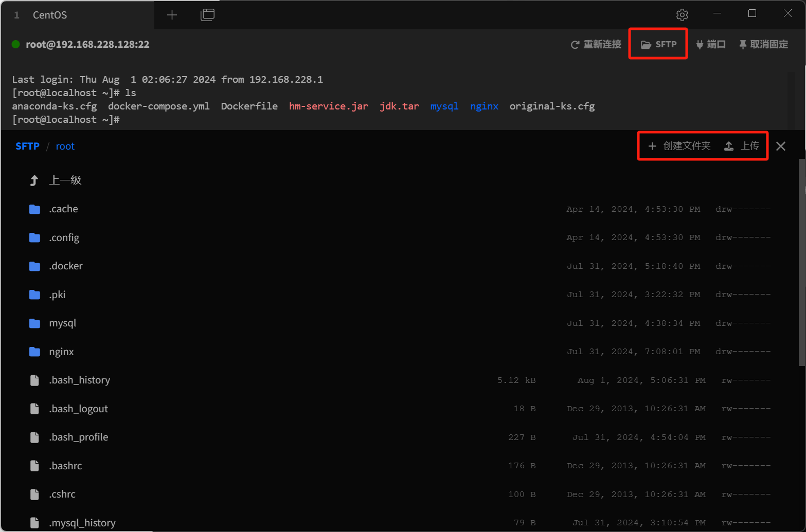Open the port forwarding (端口) option
Viewport: 806px width, 532px height.
tap(710, 44)
